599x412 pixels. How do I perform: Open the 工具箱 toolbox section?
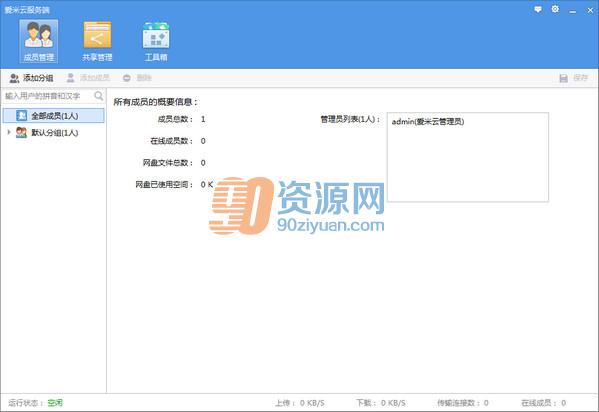(x=156, y=41)
